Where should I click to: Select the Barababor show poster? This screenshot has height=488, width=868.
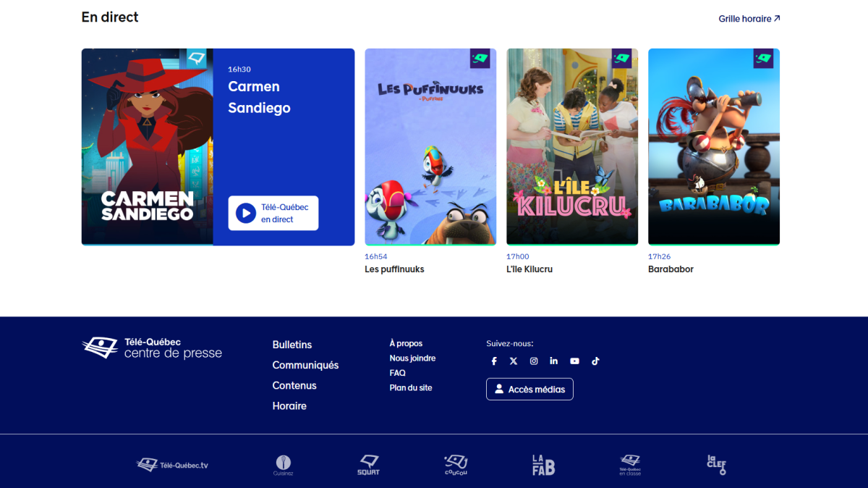[x=713, y=147]
